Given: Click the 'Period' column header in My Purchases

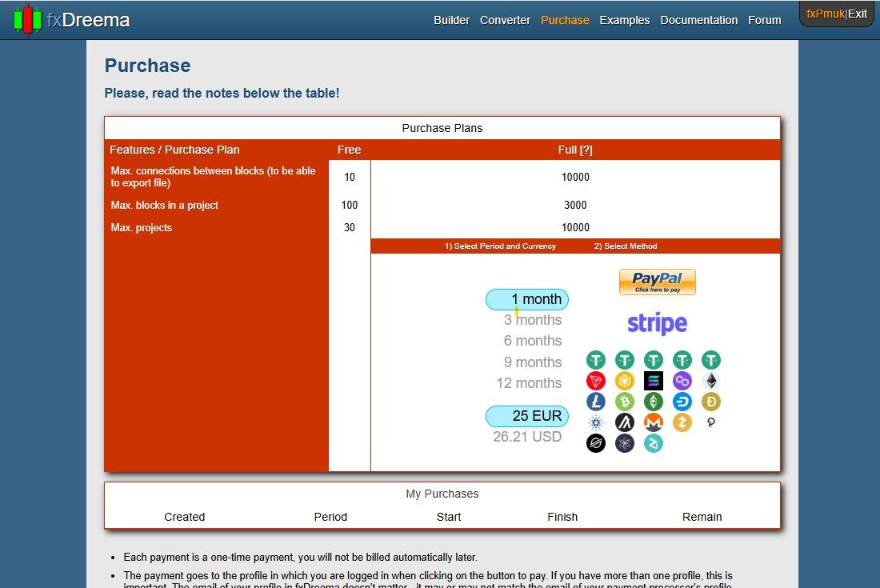Looking at the screenshot, I should point(330,517).
